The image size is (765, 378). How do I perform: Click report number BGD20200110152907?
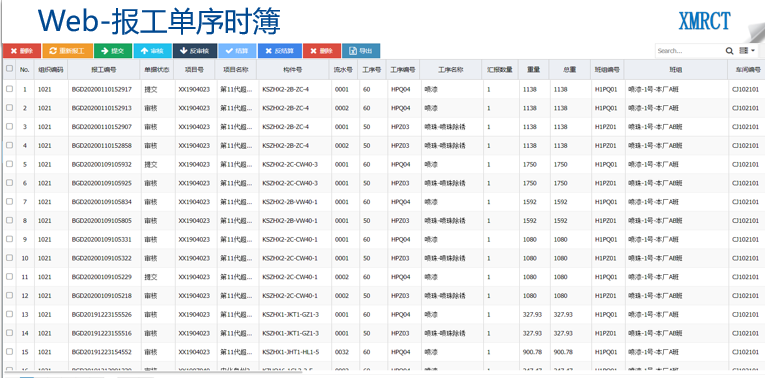coord(101,127)
